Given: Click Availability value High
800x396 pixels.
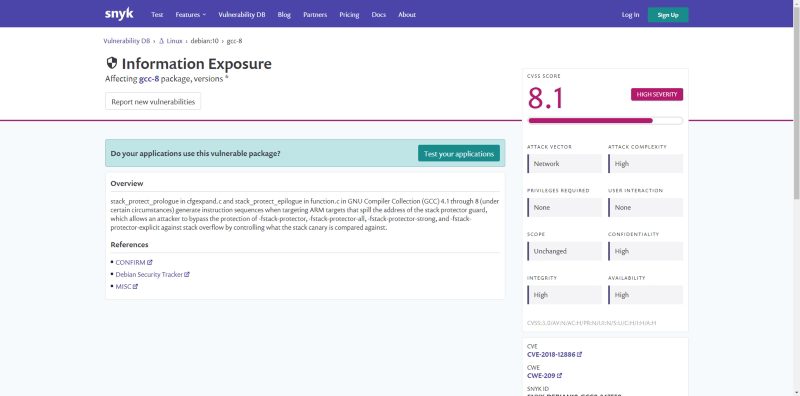Looking at the screenshot, I should (645, 295).
